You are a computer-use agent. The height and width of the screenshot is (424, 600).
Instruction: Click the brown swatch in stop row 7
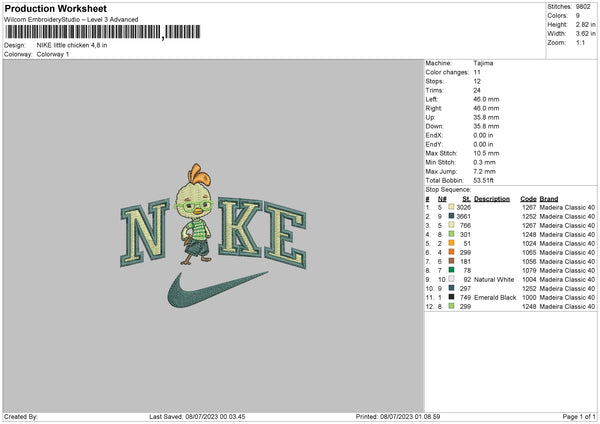click(x=451, y=261)
